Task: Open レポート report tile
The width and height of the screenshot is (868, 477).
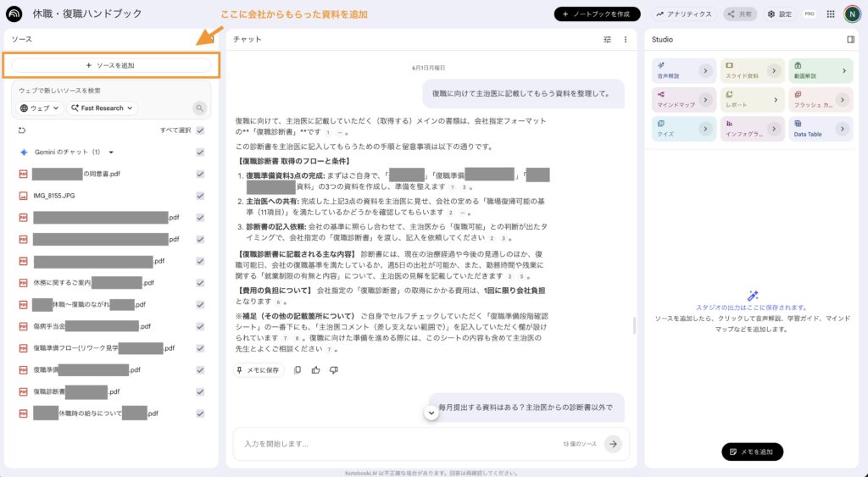Action: point(753,100)
